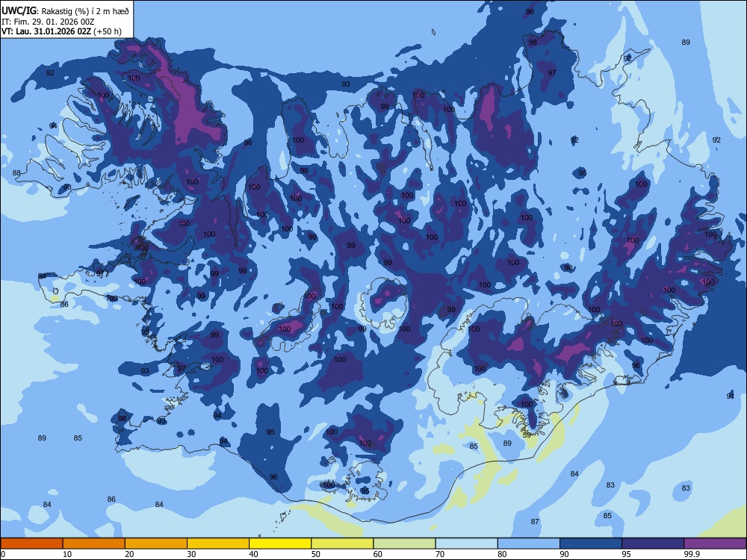Choose the light blue 70–80 legend swatch
The image size is (747, 560).
pos(466,544)
